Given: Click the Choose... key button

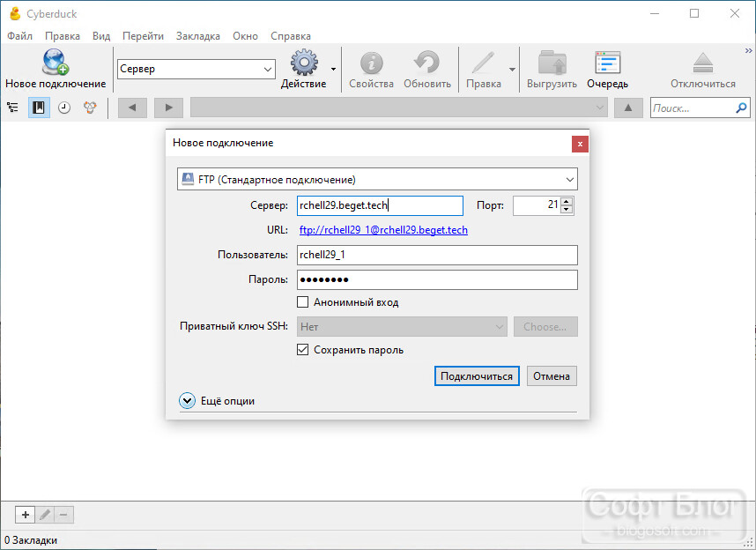Looking at the screenshot, I should click(545, 327).
